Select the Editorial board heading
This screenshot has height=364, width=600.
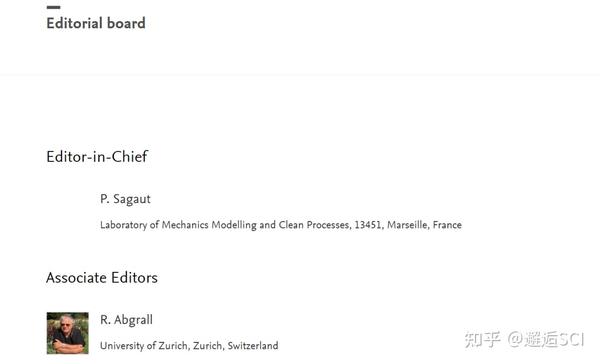coord(96,23)
